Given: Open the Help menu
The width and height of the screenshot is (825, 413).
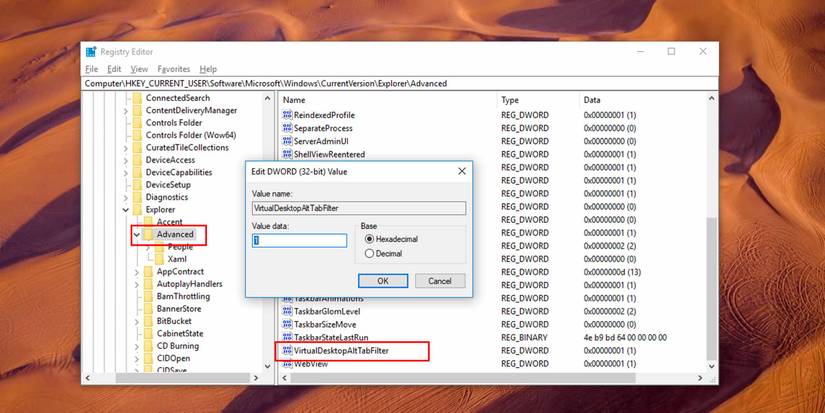Looking at the screenshot, I should (x=208, y=69).
